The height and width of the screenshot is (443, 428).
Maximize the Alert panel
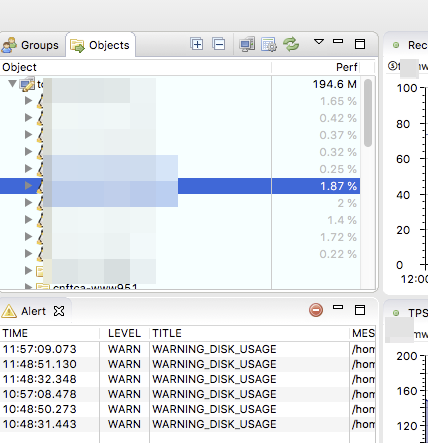(360, 310)
